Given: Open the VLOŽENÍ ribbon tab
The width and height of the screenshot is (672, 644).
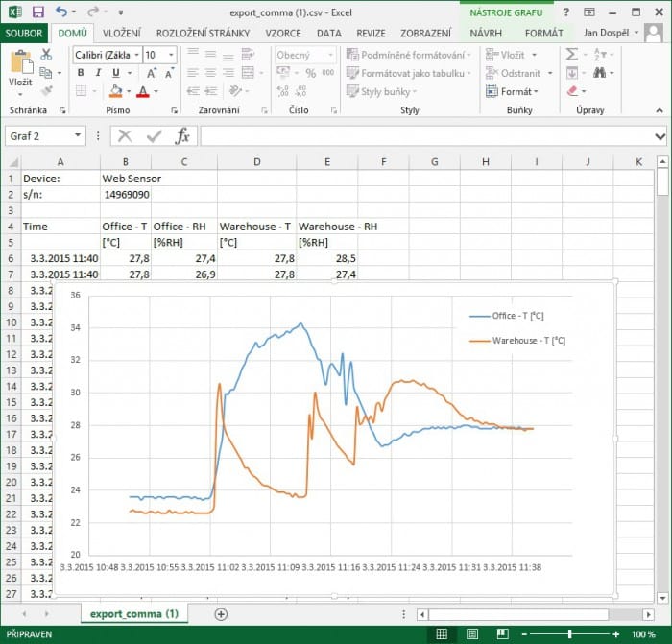Looking at the screenshot, I should [122, 33].
